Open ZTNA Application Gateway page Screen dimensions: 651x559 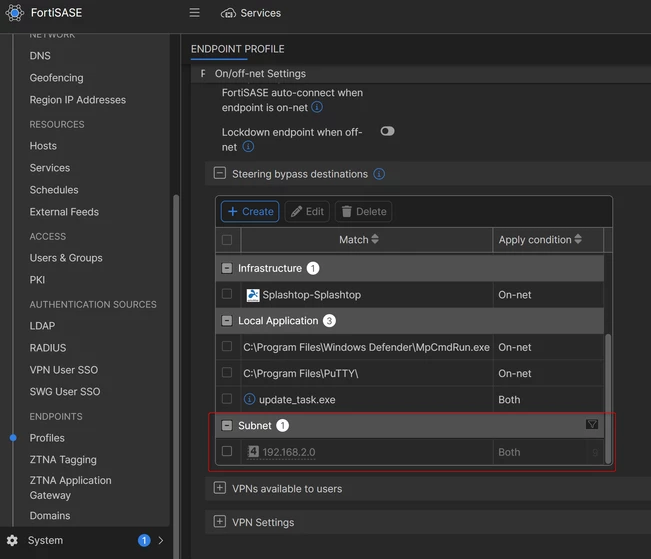(71, 488)
